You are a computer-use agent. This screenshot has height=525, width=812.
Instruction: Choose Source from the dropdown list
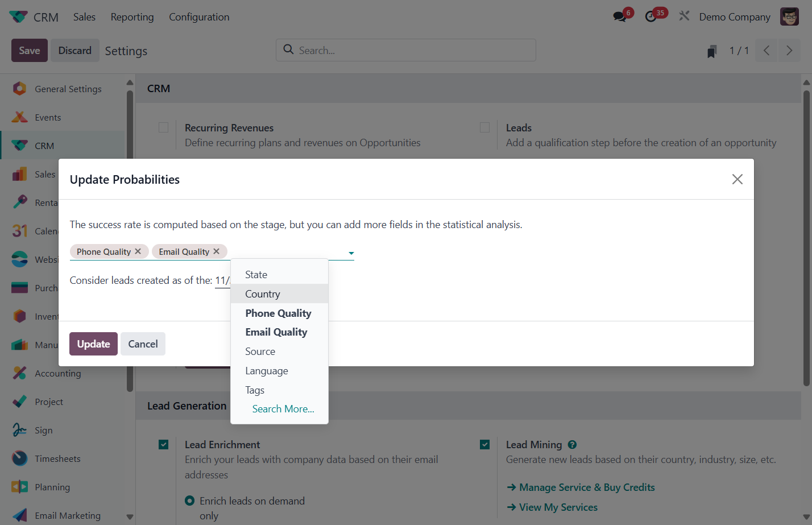click(x=279, y=352)
